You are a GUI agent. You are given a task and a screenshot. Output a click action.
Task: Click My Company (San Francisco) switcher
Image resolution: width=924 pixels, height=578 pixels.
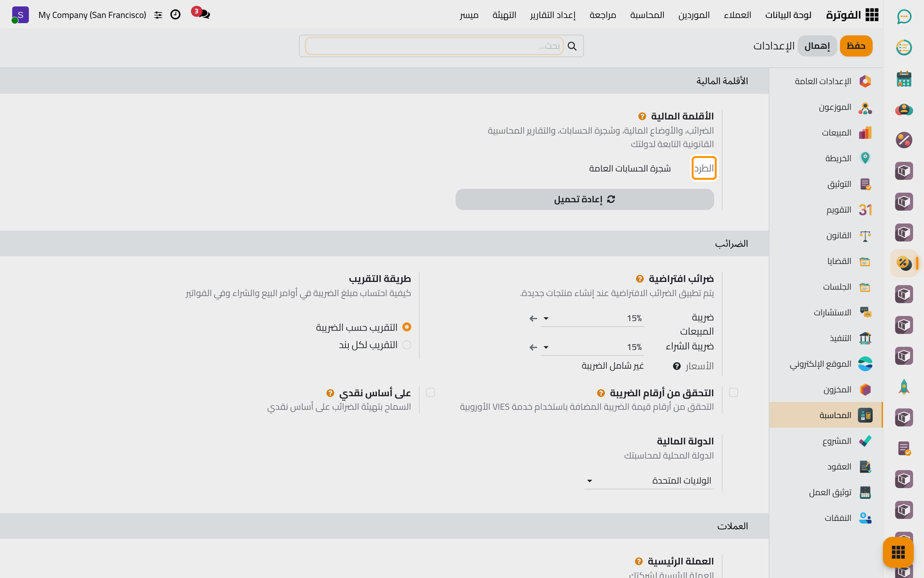(92, 15)
